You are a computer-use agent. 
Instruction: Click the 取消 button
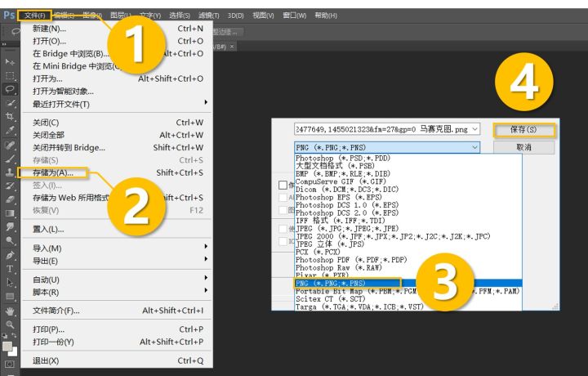point(523,147)
